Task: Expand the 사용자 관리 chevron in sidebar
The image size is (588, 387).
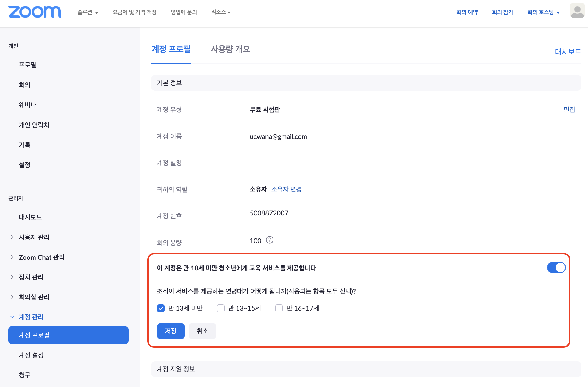Action: tap(12, 237)
